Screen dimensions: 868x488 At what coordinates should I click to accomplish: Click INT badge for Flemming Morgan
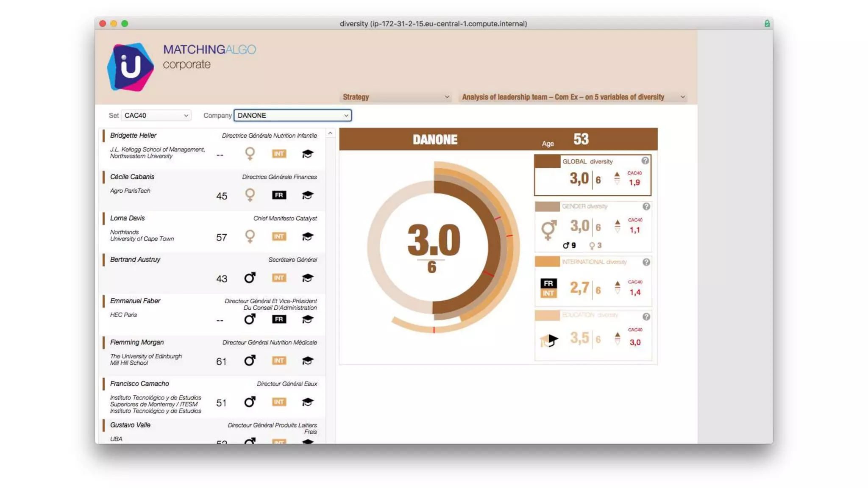click(279, 360)
